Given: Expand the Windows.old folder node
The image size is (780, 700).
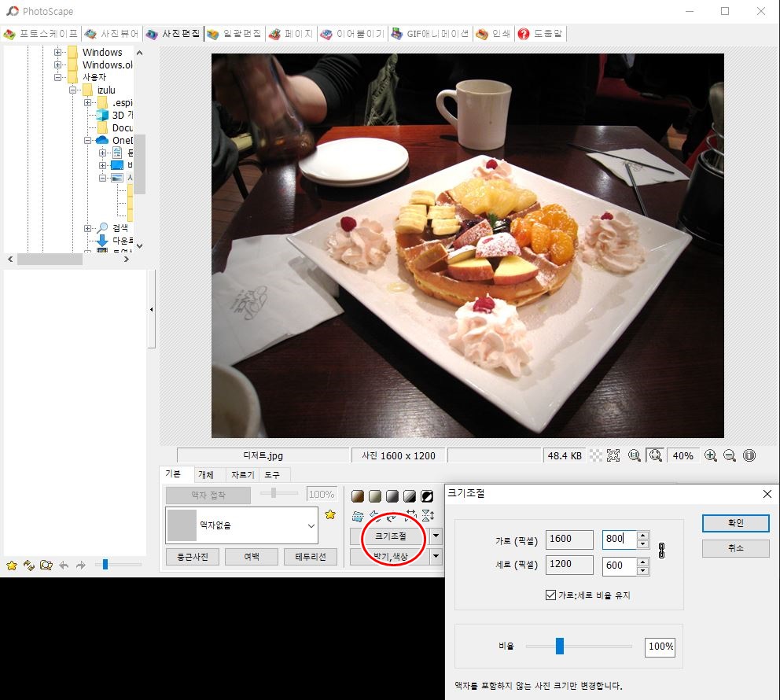Looking at the screenshot, I should [57, 64].
